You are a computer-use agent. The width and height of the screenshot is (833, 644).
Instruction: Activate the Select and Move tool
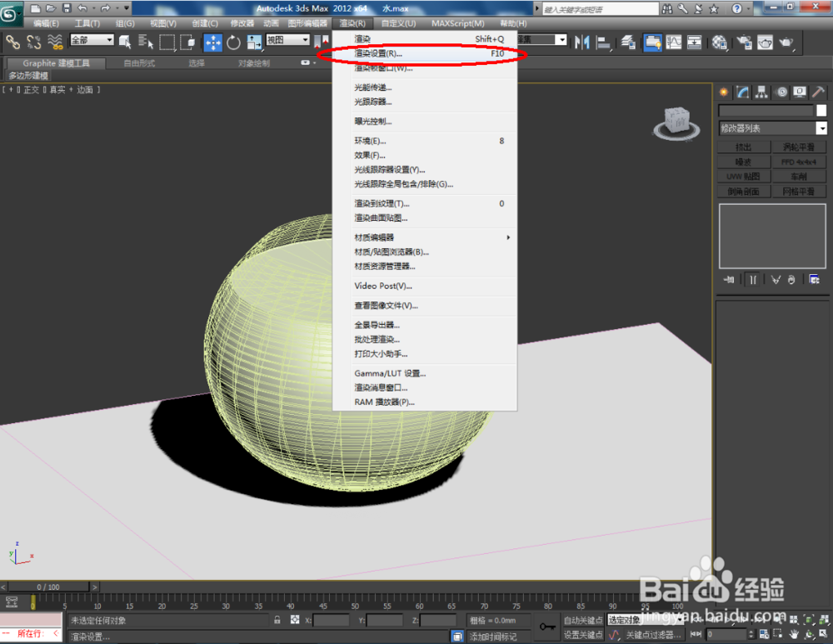pyautogui.click(x=213, y=42)
